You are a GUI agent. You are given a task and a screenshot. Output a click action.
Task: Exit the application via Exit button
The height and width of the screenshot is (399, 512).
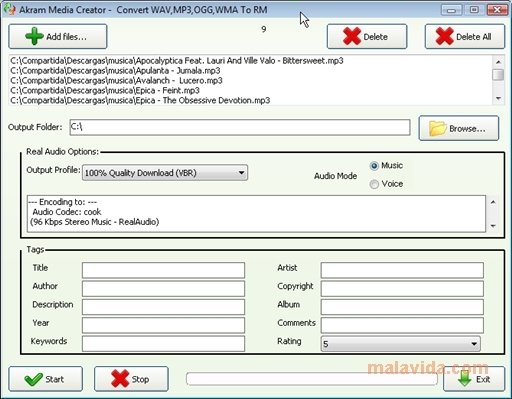(x=474, y=379)
